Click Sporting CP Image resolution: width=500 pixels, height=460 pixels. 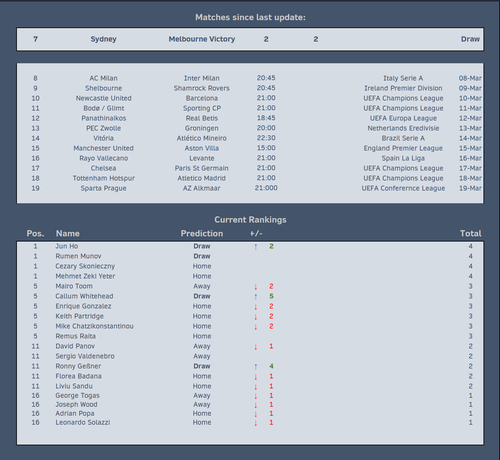(202, 108)
